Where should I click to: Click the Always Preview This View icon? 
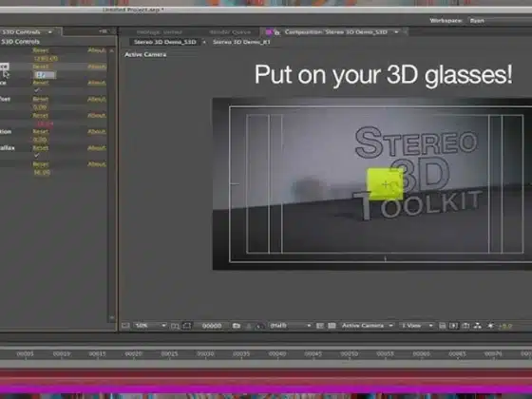[125, 326]
